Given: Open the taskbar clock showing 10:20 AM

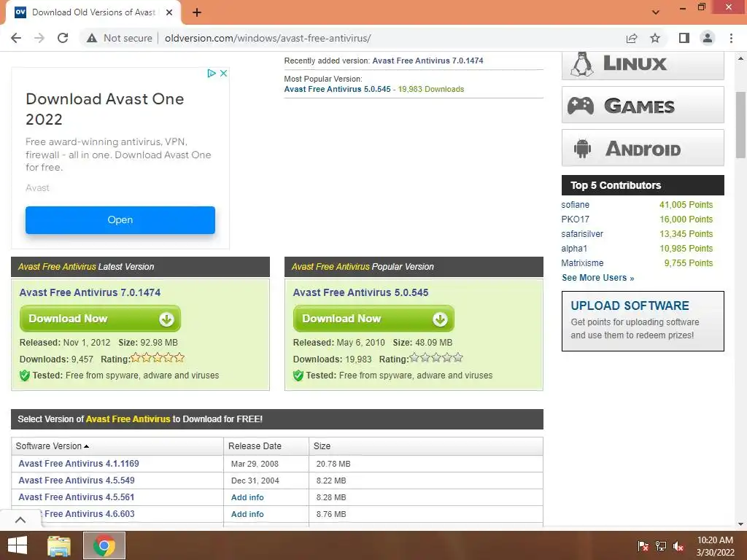Looking at the screenshot, I should [x=715, y=545].
